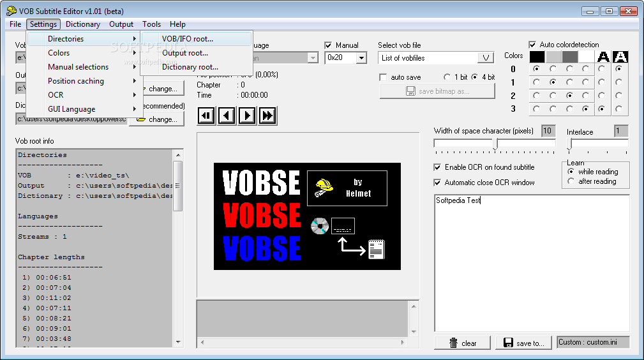Click floppy disk icon on save bitmap button
Image resolution: width=644 pixels, height=360 pixels.
[x=410, y=91]
